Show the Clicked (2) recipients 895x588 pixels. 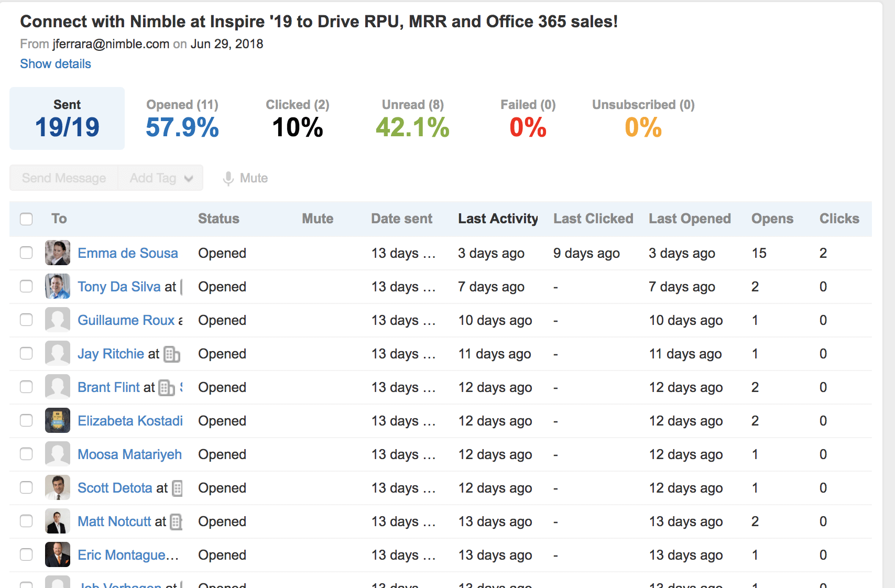297,119
